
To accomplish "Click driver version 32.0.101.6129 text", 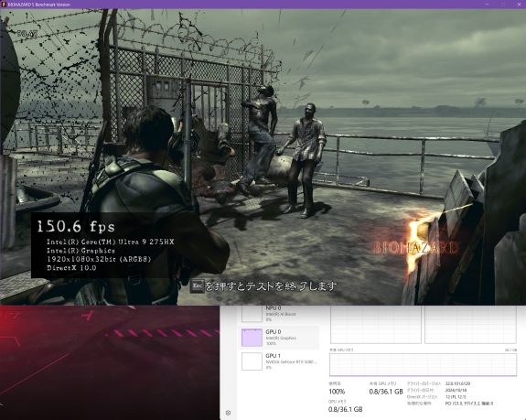I will coord(457,383).
